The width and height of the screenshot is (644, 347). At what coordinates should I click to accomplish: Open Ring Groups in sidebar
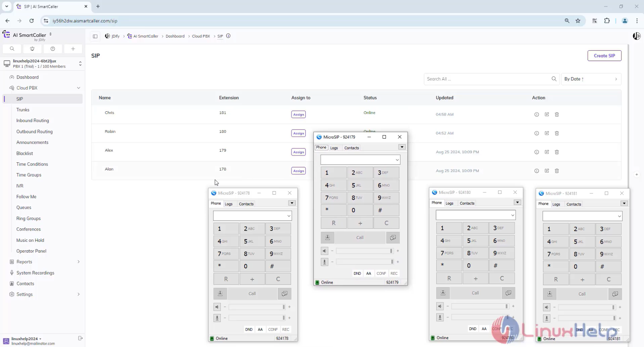coord(28,218)
